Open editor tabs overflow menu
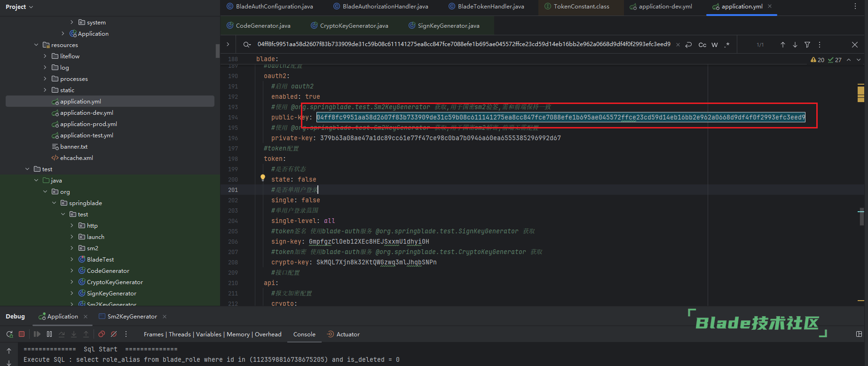The height and width of the screenshot is (366, 868). click(x=855, y=6)
